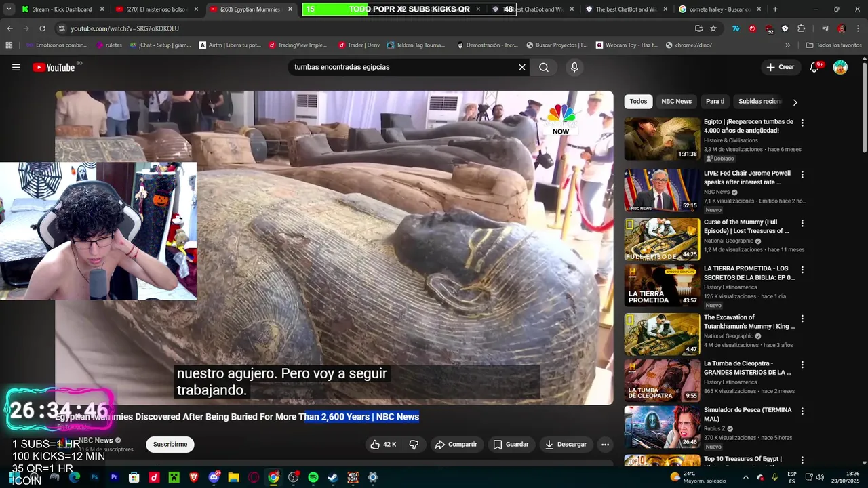The height and width of the screenshot is (488, 868).
Task: Select the Para ti filter chip
Action: pos(715,102)
